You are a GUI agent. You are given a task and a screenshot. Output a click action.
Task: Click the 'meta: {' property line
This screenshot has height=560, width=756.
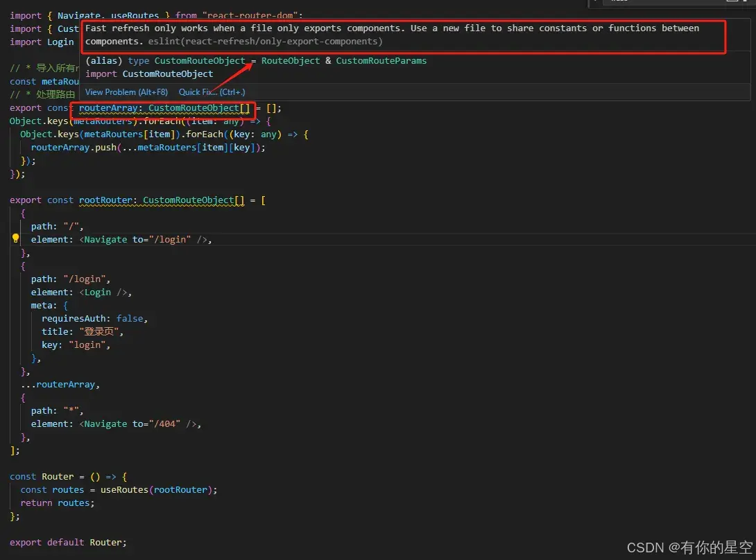(x=50, y=306)
